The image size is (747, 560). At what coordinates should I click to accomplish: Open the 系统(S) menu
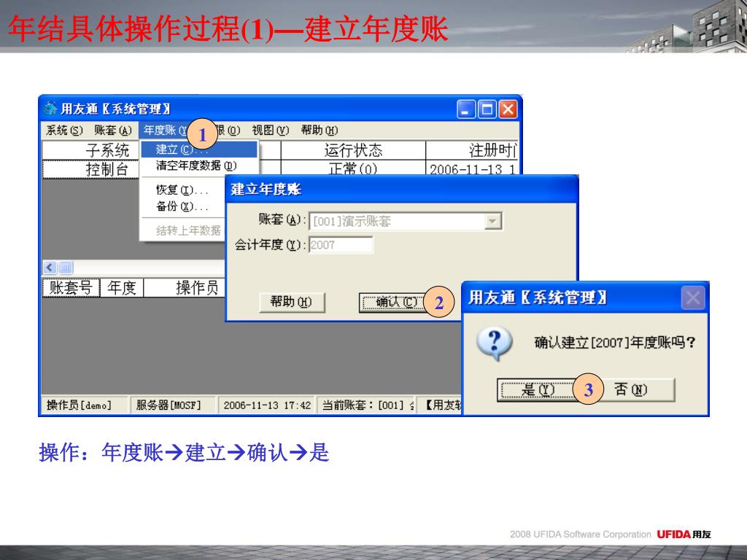[x=64, y=130]
